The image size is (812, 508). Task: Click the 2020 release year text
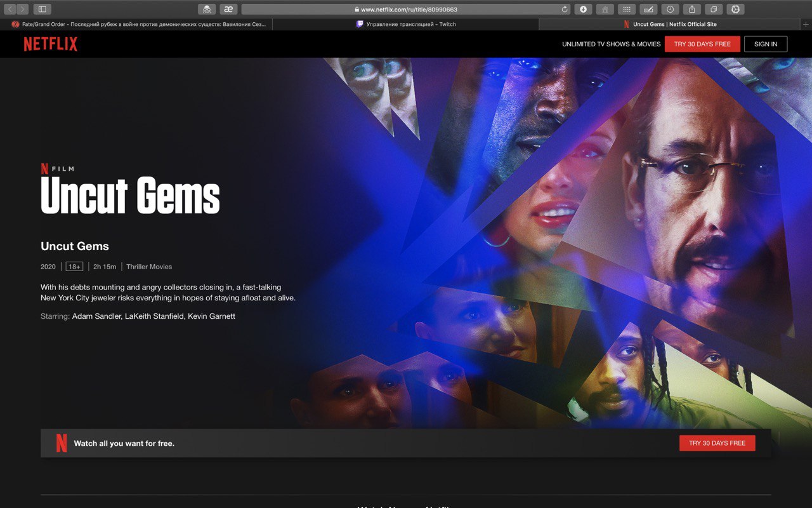pyautogui.click(x=48, y=267)
